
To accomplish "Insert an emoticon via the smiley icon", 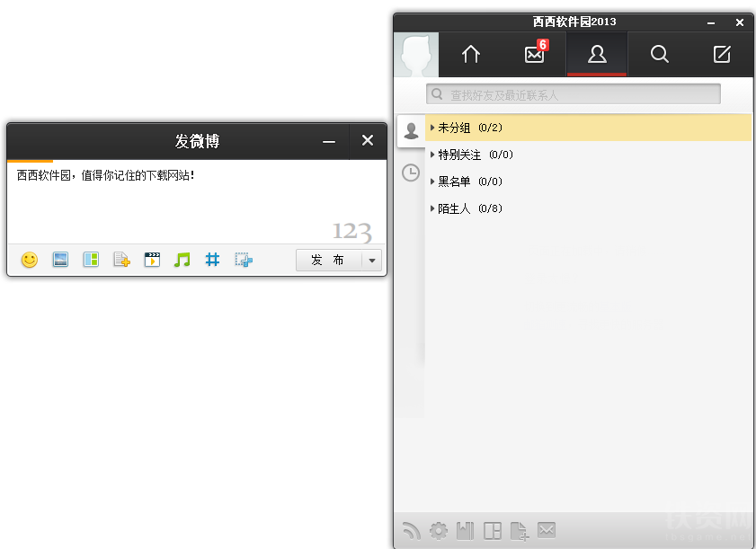I will (30, 260).
